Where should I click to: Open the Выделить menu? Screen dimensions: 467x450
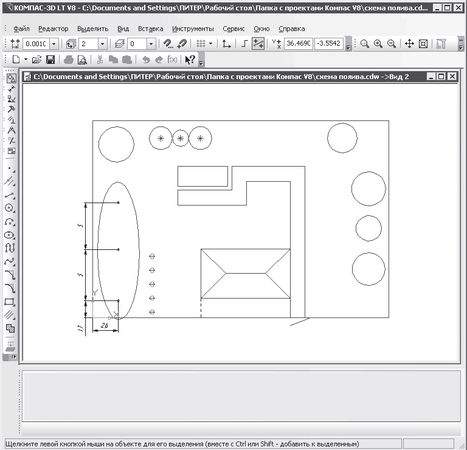pyautogui.click(x=93, y=29)
